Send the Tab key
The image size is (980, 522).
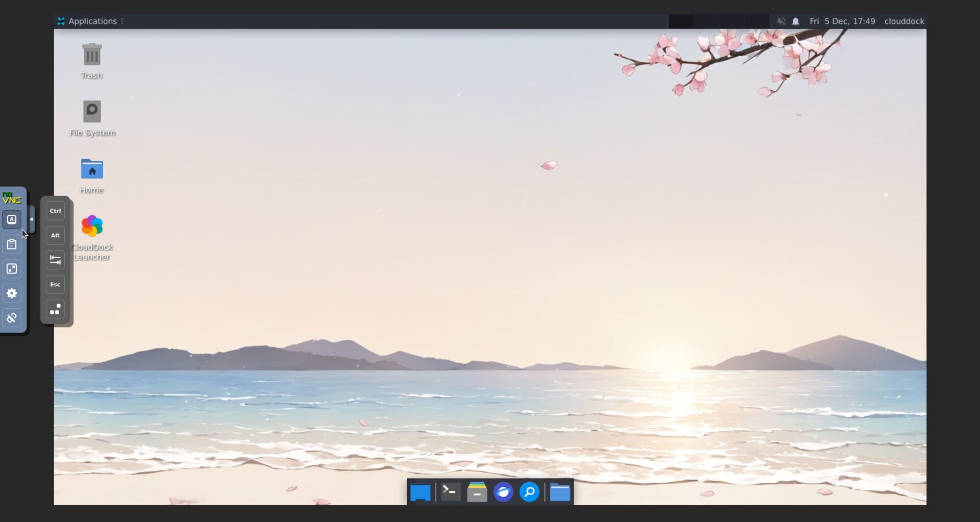[x=55, y=260]
